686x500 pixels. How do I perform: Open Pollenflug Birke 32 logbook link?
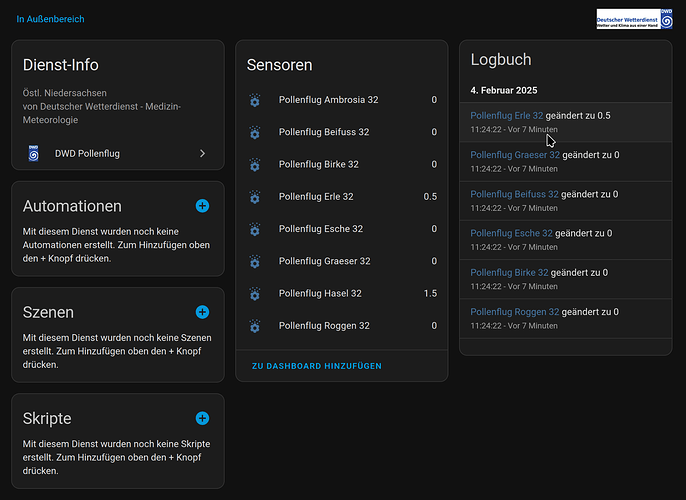509,273
